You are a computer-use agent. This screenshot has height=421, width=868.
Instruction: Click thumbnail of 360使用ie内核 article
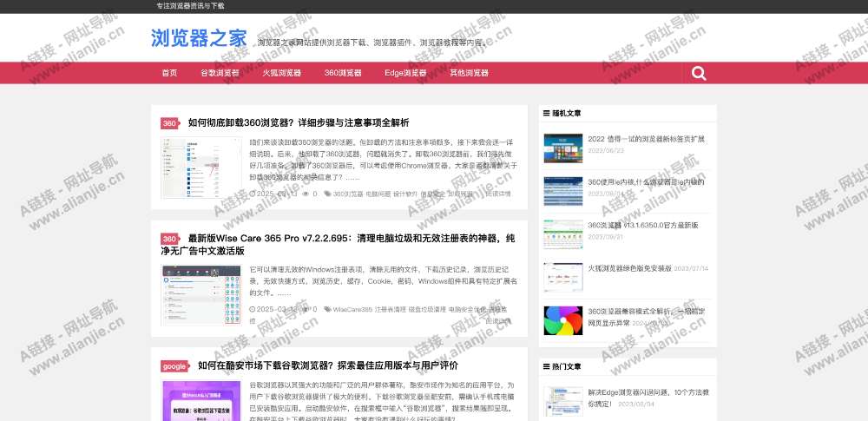(563, 191)
